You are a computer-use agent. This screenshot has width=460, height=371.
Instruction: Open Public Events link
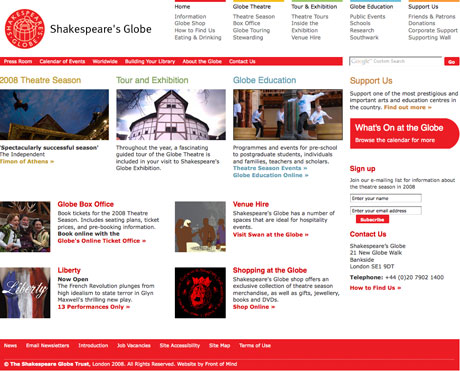tap(367, 16)
